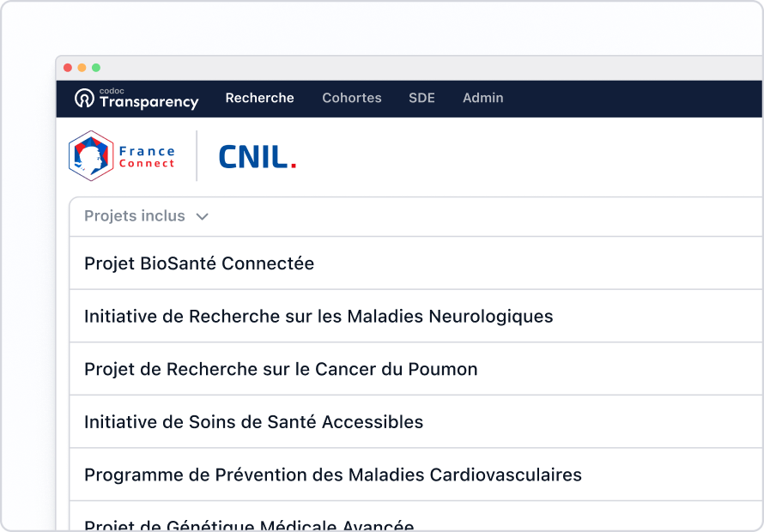Switch to the Cohortes tab
764x532 pixels.
351,98
